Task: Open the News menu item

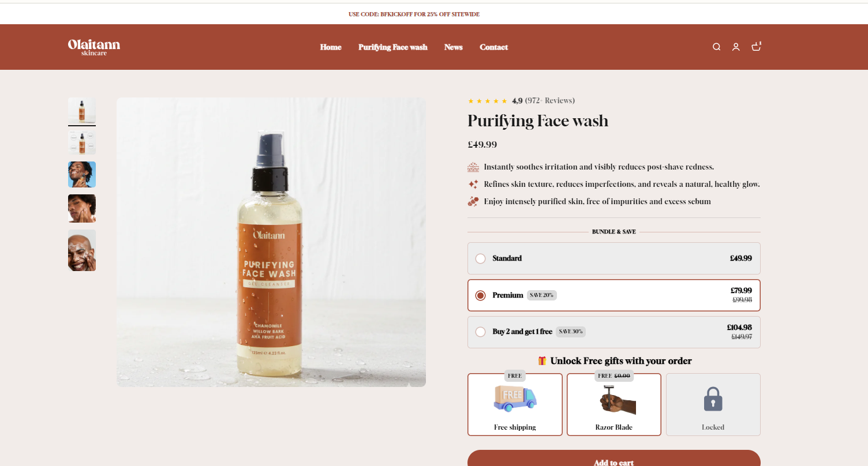Action: click(454, 47)
